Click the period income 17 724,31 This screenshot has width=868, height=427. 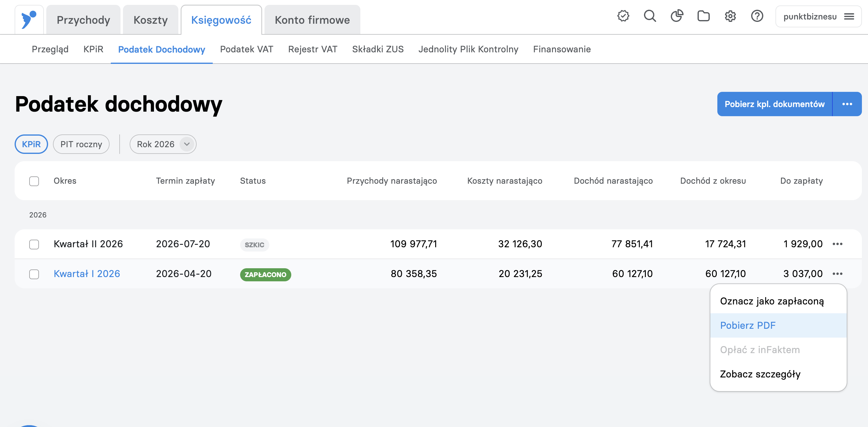[726, 244]
